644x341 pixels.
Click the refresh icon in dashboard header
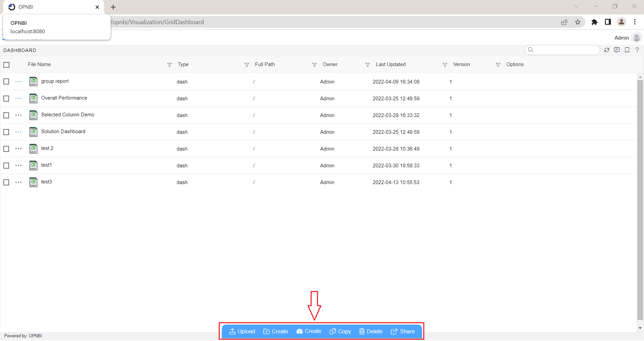[x=606, y=50]
